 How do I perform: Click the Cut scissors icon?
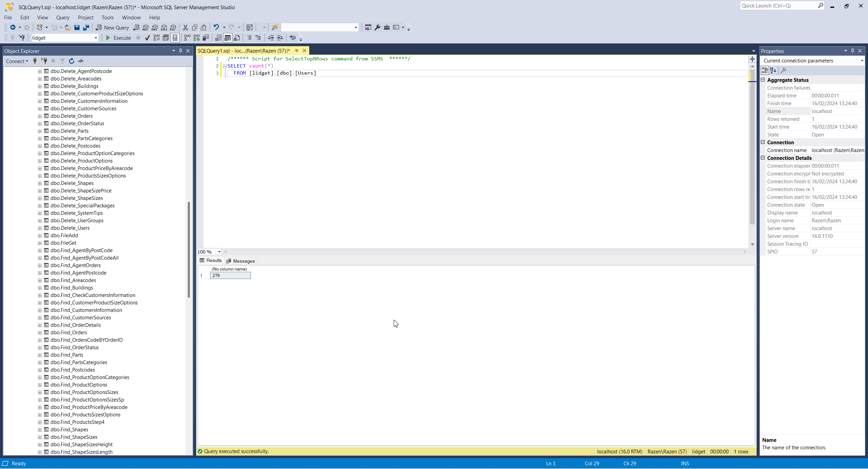click(x=185, y=27)
